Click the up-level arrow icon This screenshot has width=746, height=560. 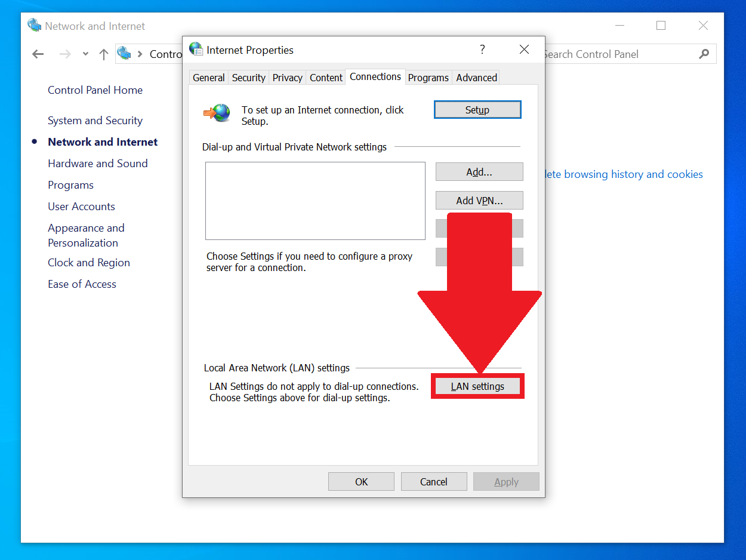tap(104, 54)
